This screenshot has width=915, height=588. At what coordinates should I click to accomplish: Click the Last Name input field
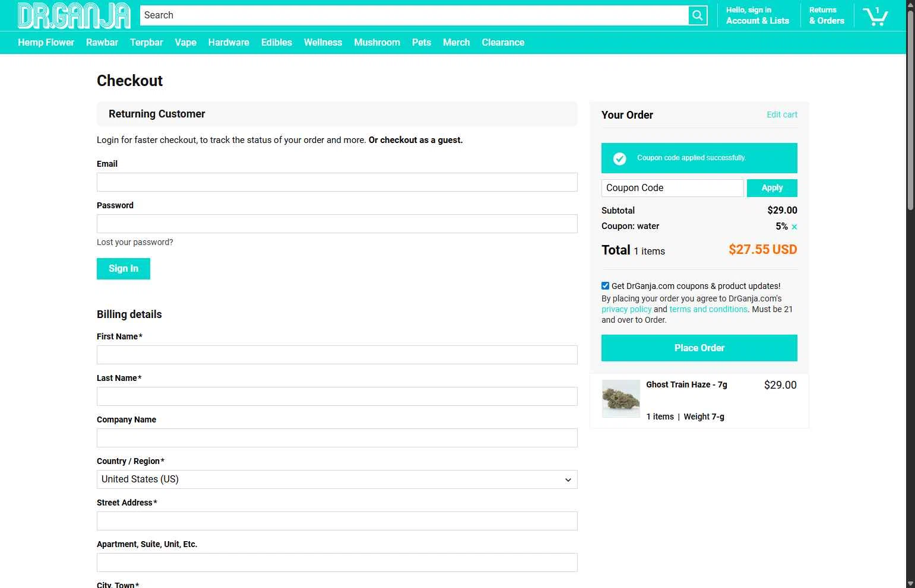pyautogui.click(x=337, y=396)
